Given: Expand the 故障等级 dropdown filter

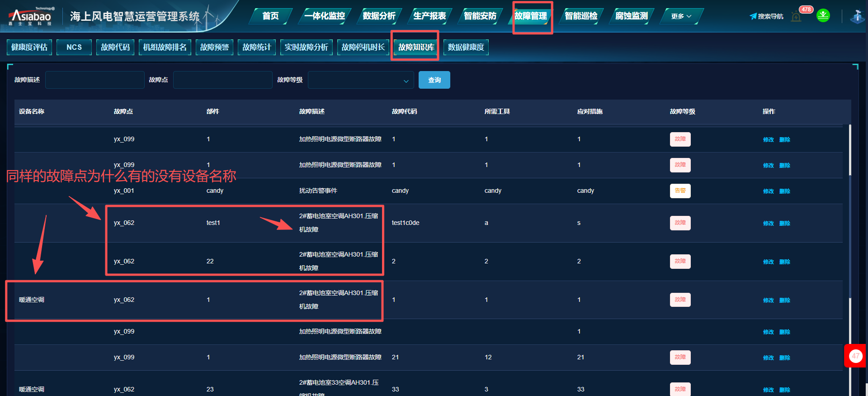Looking at the screenshot, I should point(361,80).
